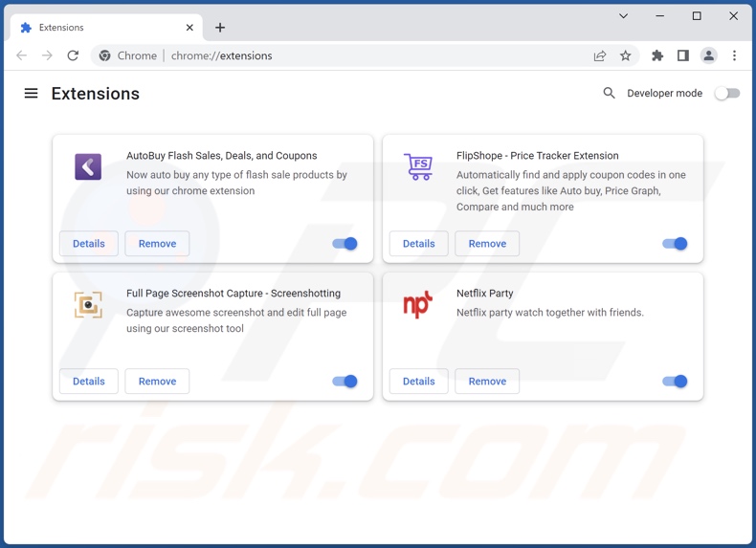
Task: Click the Full Page Screenshot Capture icon
Action: tap(88, 305)
